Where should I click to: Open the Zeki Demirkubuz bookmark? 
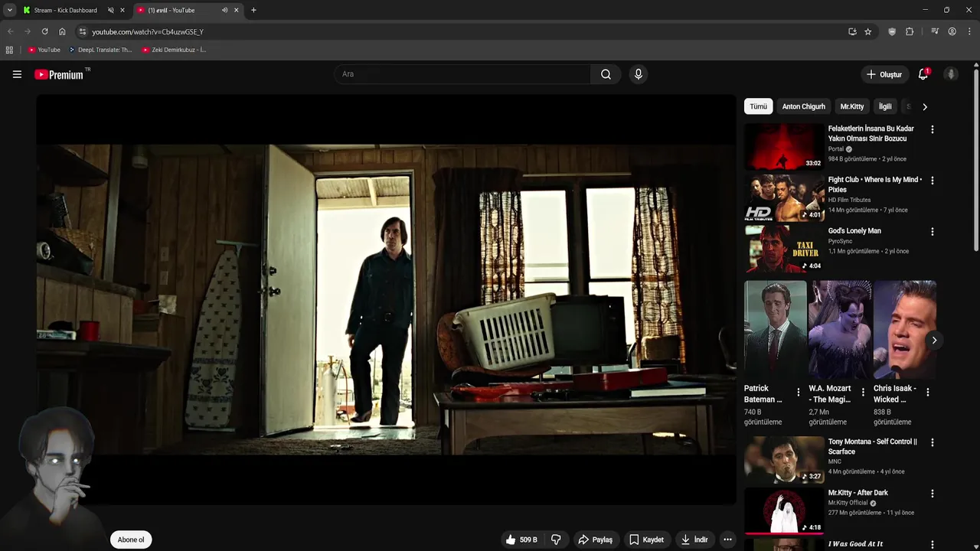[174, 50]
